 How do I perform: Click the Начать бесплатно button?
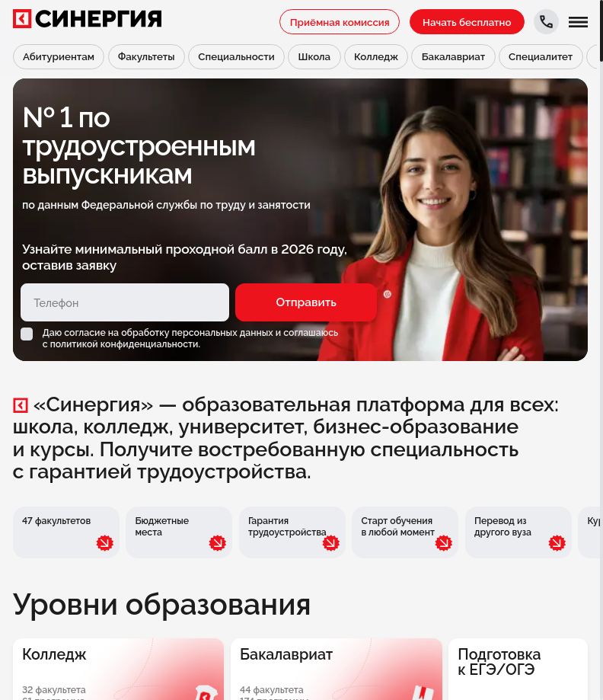pyautogui.click(x=467, y=22)
